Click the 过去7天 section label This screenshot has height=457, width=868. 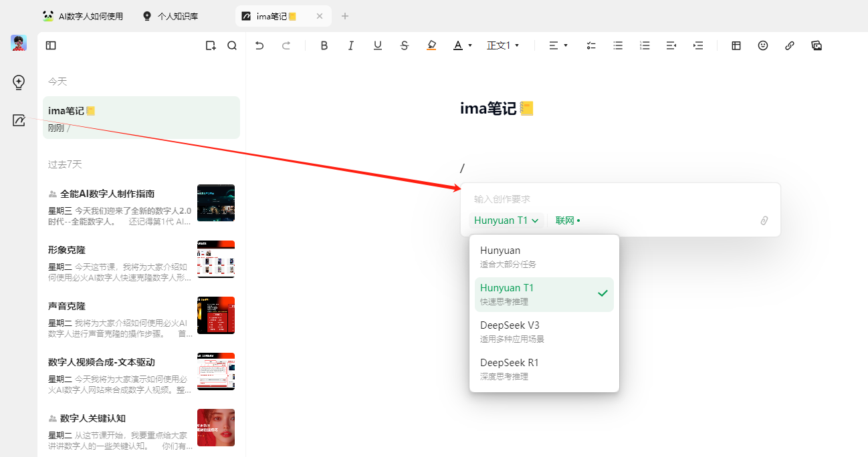(x=65, y=164)
